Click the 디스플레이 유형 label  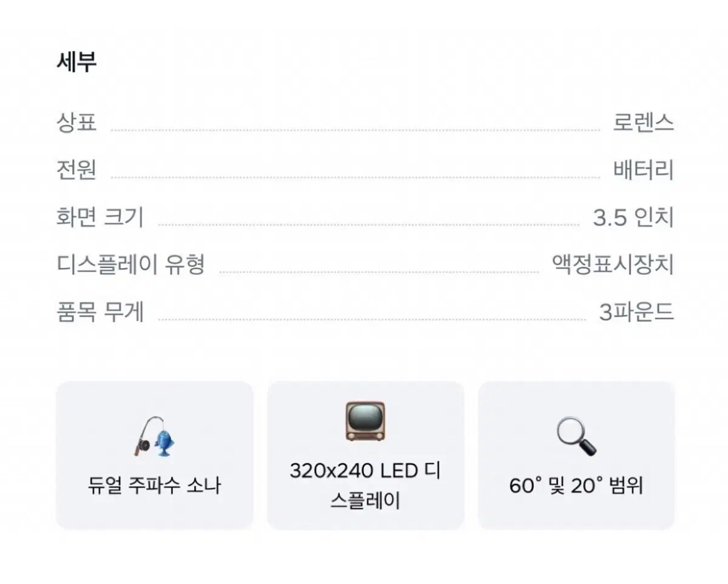(131, 264)
